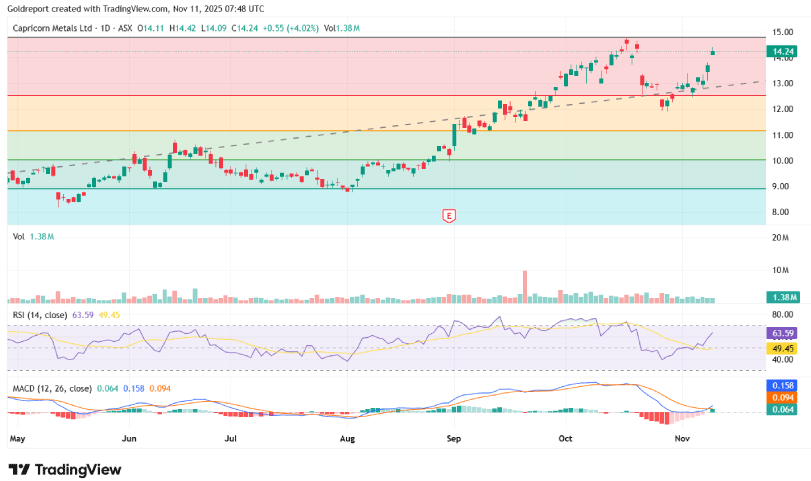Click the 1.38M volume tag on axis
Viewport: 811px width, 481px height.
(783, 298)
